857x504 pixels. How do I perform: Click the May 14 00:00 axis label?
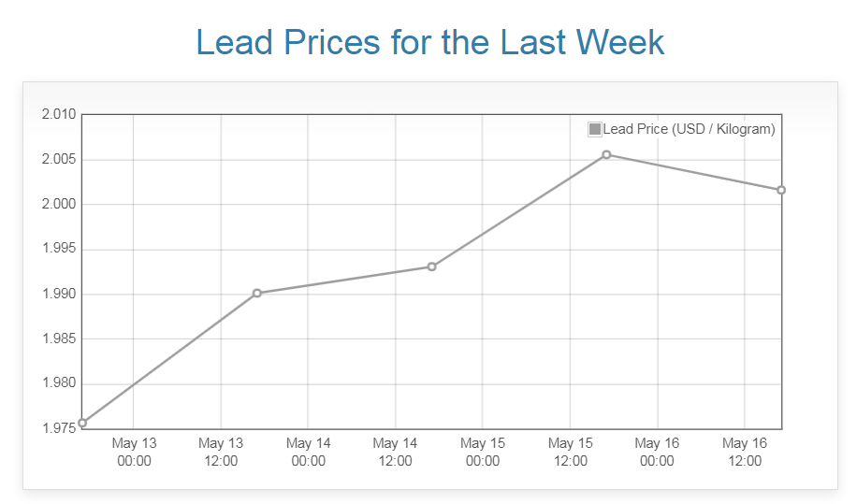308,452
